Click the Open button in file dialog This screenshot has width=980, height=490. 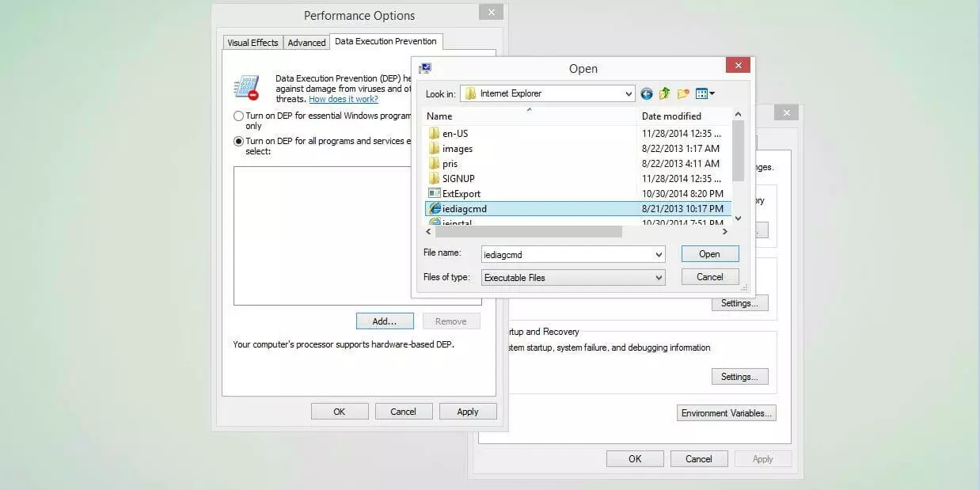coord(709,254)
